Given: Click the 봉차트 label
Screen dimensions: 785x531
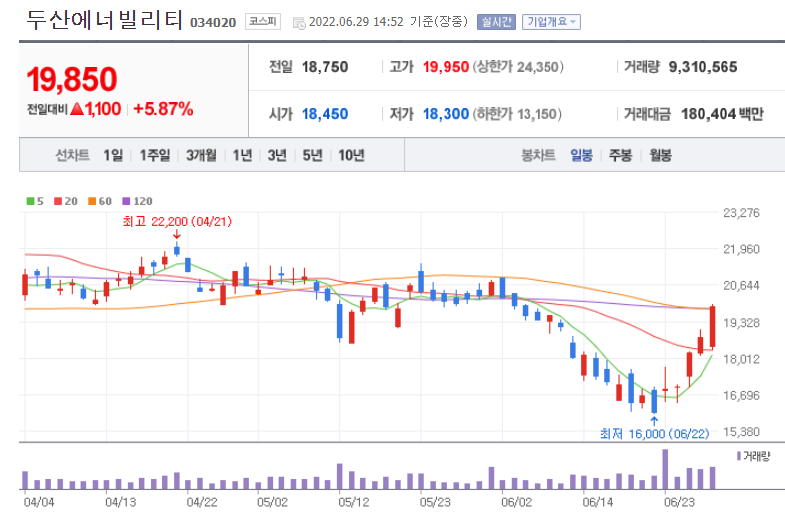Looking at the screenshot, I should coord(538,155).
